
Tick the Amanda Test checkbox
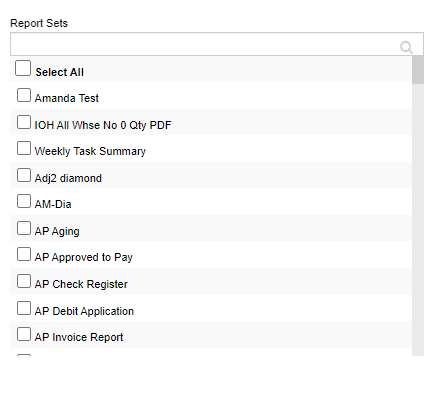pos(24,95)
